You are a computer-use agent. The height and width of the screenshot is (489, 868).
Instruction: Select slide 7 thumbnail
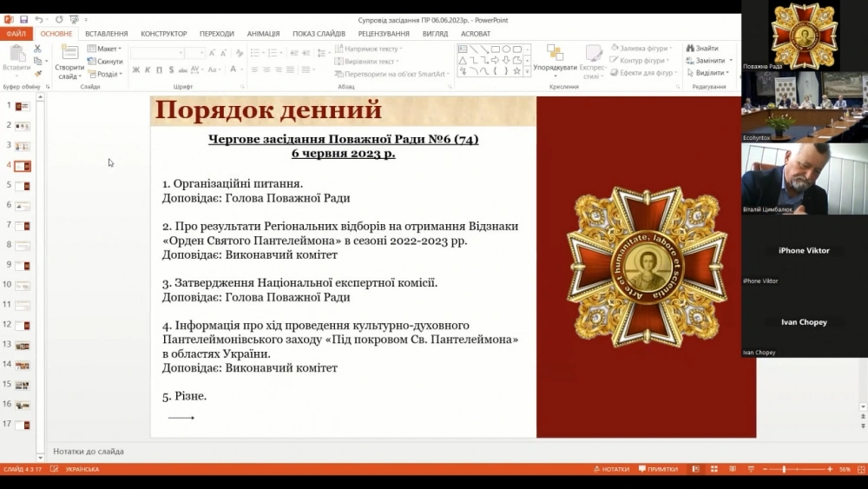click(x=23, y=226)
